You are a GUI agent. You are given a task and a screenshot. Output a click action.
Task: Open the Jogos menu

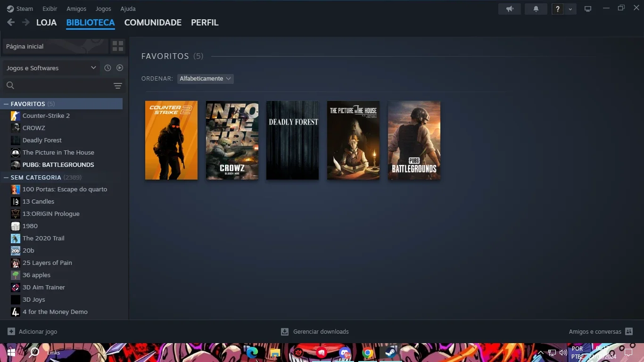tap(103, 8)
